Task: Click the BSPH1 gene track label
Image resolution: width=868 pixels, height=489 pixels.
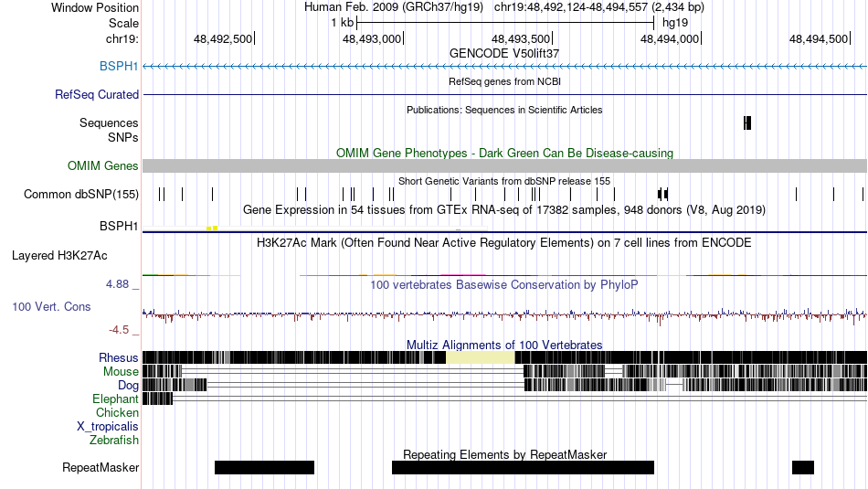Action: (119, 67)
